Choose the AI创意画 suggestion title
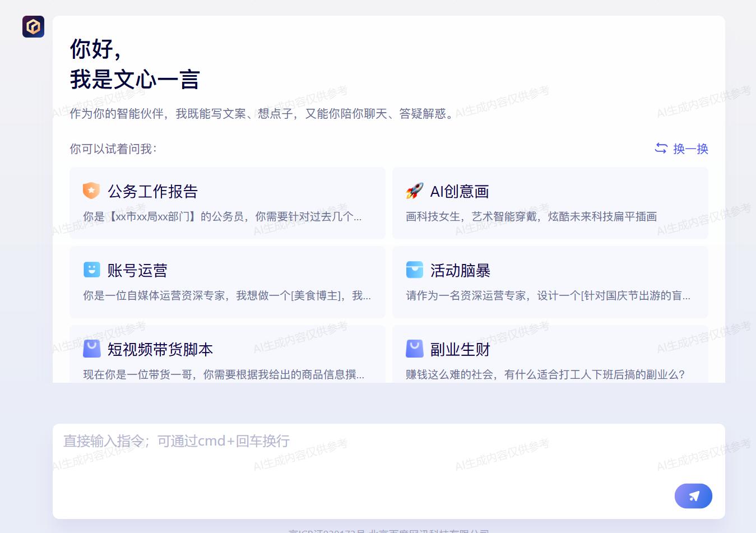 (460, 192)
